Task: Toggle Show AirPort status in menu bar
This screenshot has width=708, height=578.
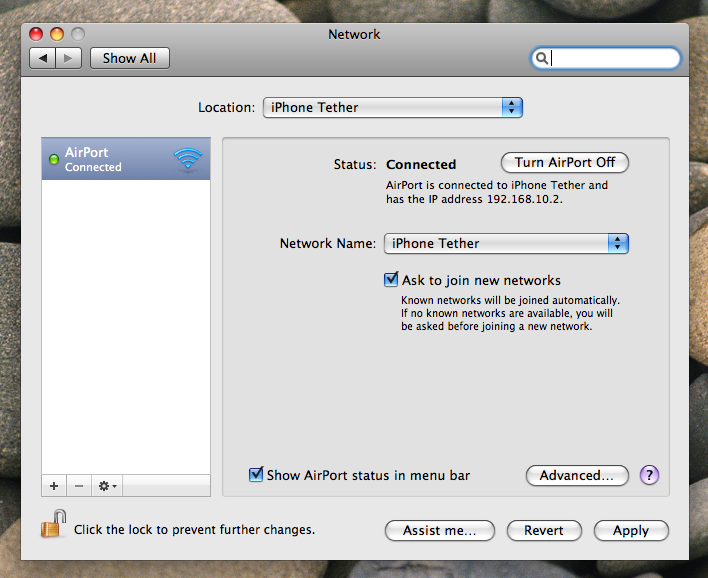Action: click(256, 475)
